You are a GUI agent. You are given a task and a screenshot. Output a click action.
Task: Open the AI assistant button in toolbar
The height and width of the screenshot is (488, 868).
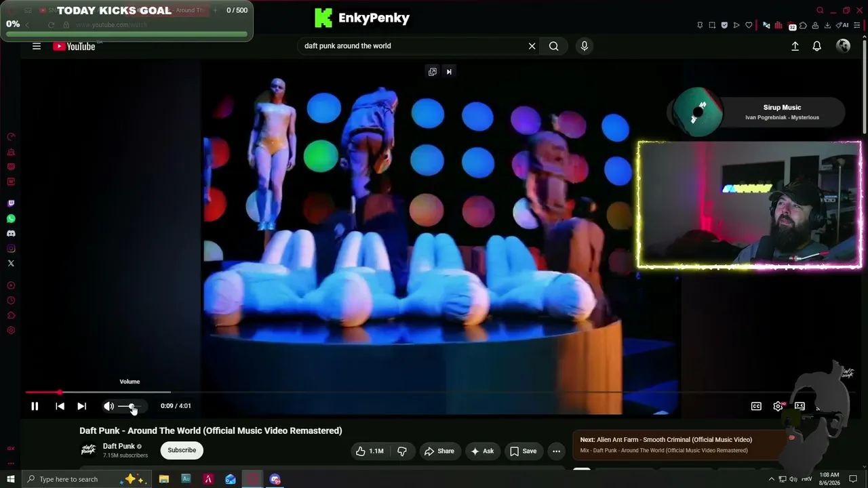pyautogui.click(x=843, y=25)
